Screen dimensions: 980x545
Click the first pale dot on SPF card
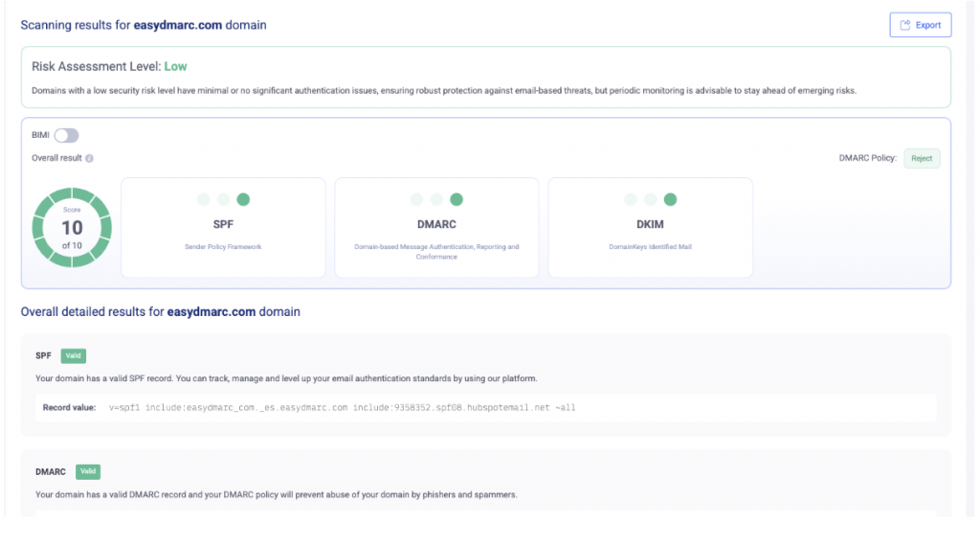point(203,200)
